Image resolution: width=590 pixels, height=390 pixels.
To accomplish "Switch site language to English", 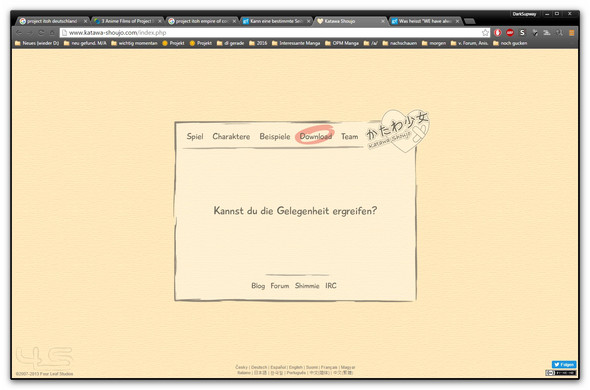I will (295, 367).
